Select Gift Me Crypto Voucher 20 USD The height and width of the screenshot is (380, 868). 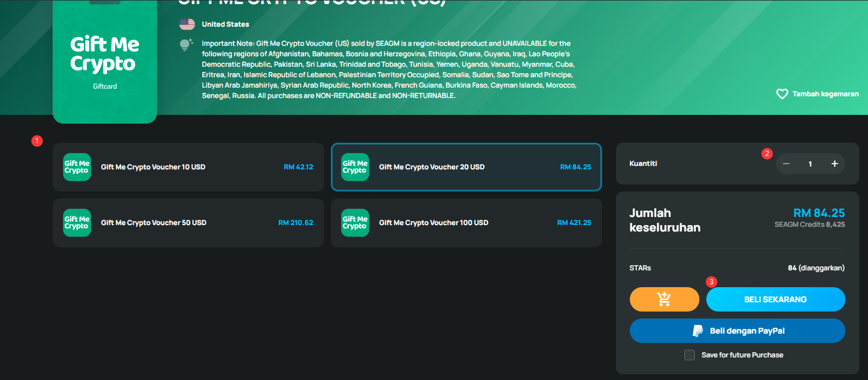[x=466, y=167]
